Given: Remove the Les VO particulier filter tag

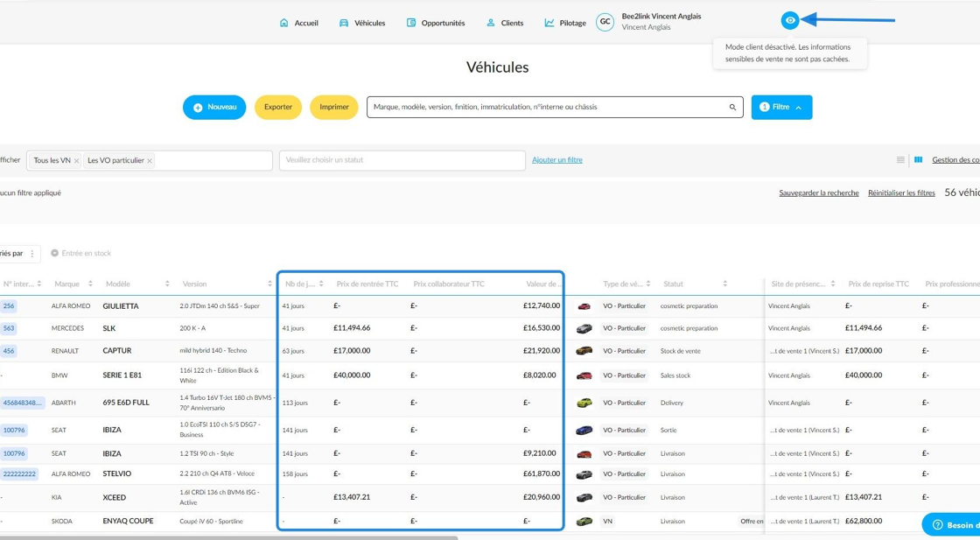Looking at the screenshot, I should pos(150,161).
